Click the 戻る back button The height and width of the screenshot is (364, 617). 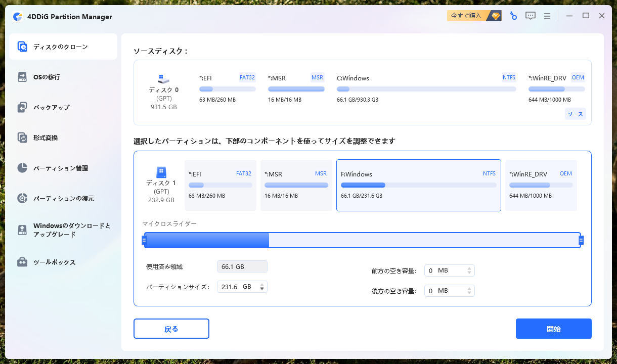pos(171,329)
